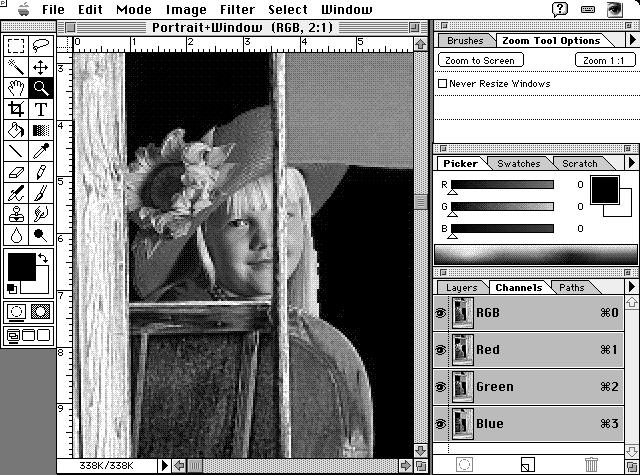This screenshot has width=640, height=475.
Task: Switch to the Swatches tab
Action: 518,164
